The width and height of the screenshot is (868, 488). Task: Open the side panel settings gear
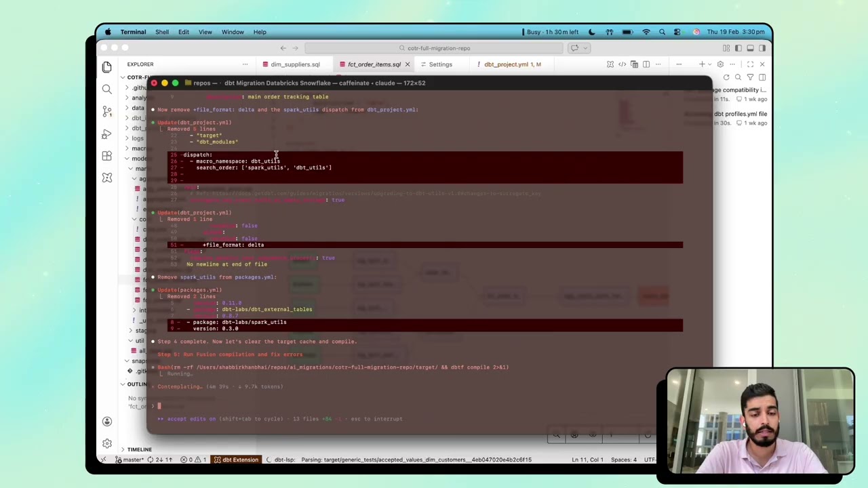[x=721, y=64]
